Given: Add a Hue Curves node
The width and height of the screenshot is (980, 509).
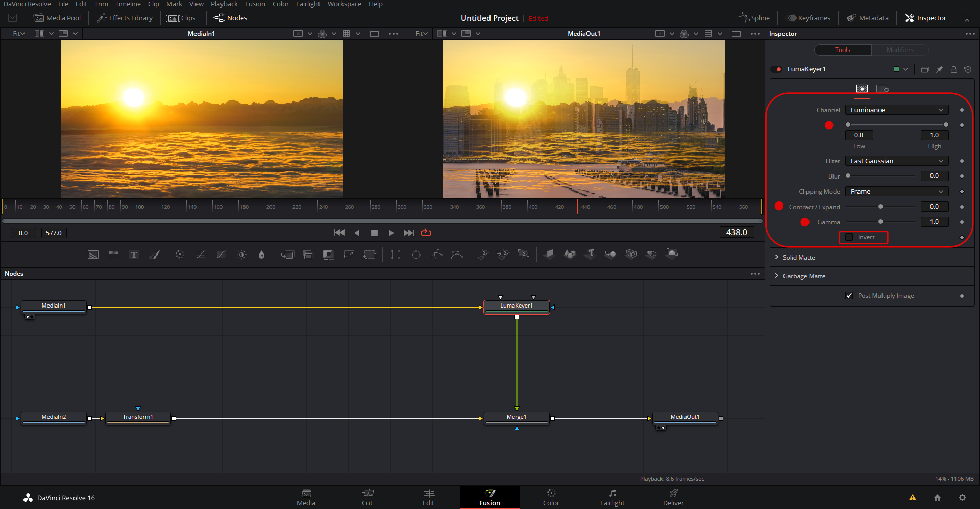Looking at the screenshot, I should click(x=221, y=254).
